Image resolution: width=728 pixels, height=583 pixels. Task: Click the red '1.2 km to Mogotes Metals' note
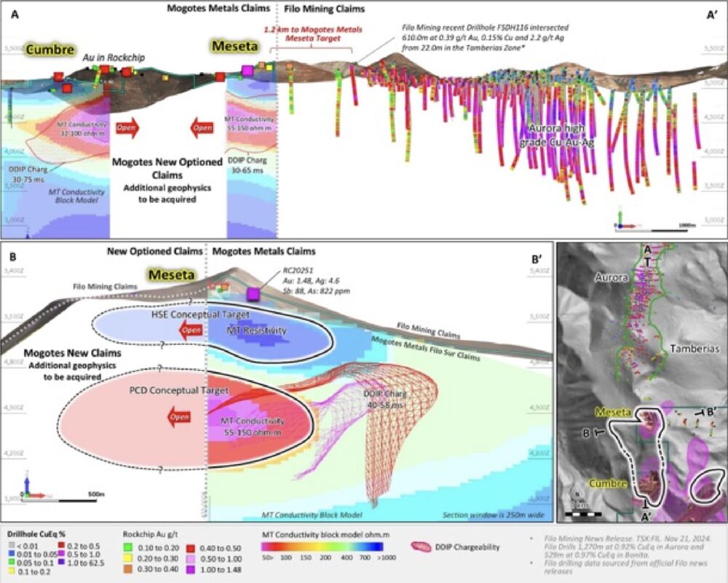pos(313,33)
